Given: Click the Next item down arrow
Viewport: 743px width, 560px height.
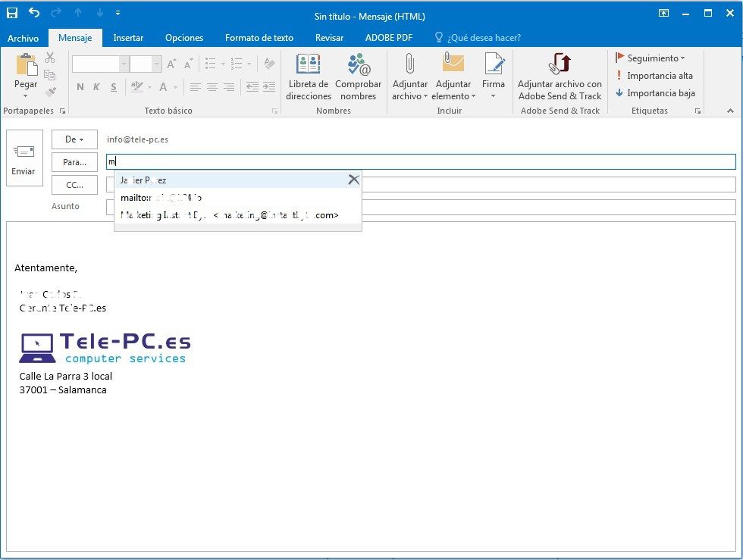Looking at the screenshot, I should (100, 13).
